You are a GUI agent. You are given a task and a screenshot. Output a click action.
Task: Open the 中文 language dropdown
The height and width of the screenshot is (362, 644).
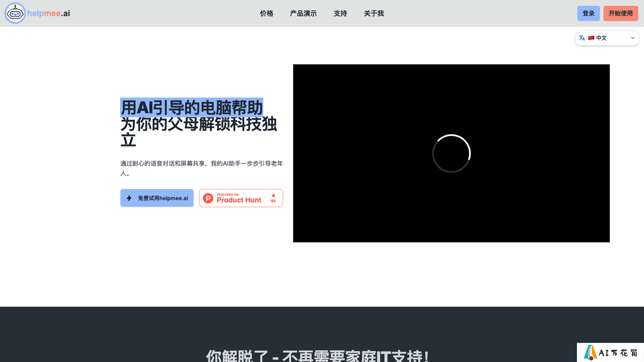tap(607, 38)
